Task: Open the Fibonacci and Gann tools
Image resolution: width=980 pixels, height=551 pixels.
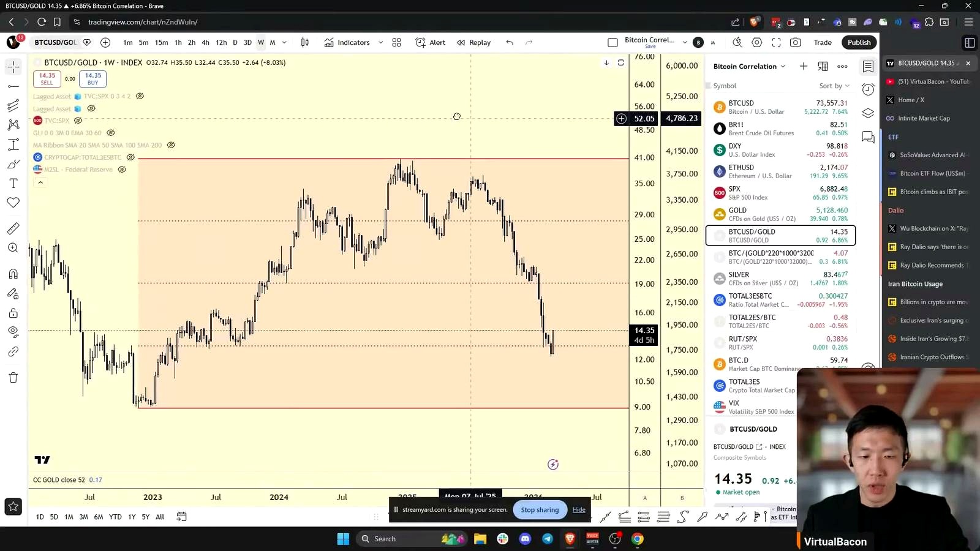Action: (x=13, y=106)
